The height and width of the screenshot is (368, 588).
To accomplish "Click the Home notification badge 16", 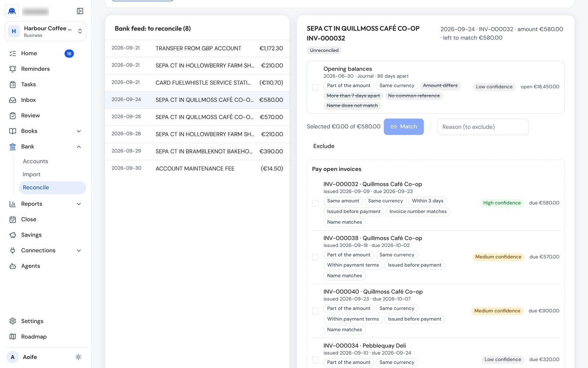I will tap(69, 54).
